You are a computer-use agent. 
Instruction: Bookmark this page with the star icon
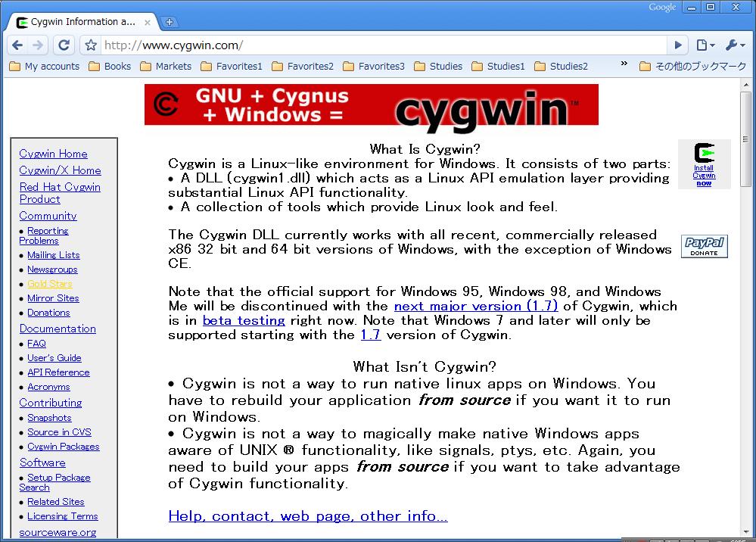point(91,45)
